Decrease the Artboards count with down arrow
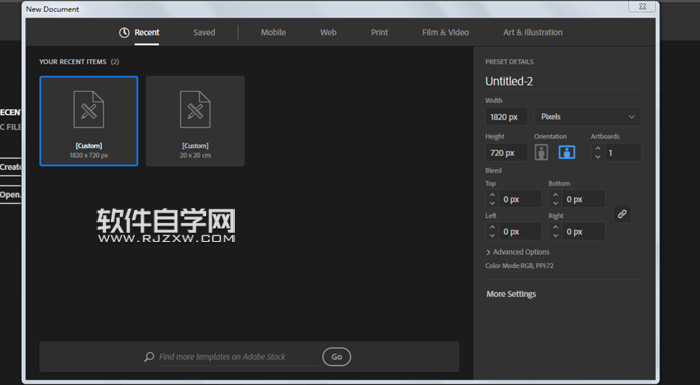Image resolution: width=700 pixels, height=385 pixels. (x=598, y=156)
